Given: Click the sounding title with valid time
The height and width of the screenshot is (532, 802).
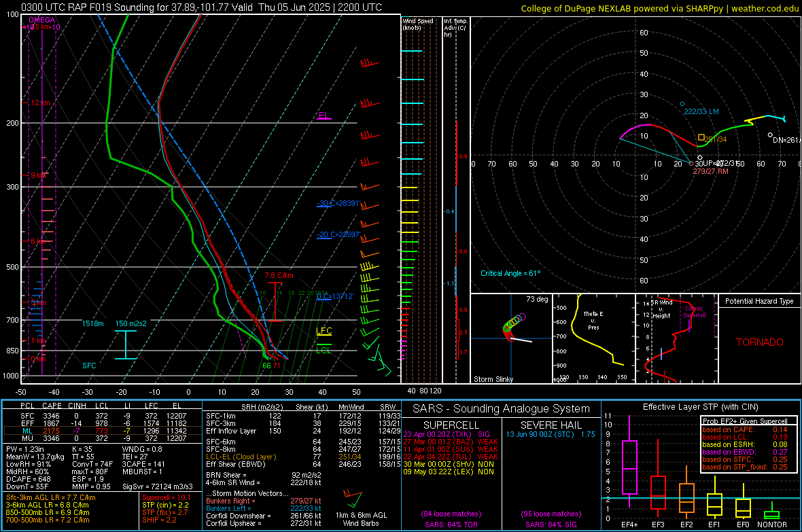Looking at the screenshot, I should pyautogui.click(x=202, y=7).
